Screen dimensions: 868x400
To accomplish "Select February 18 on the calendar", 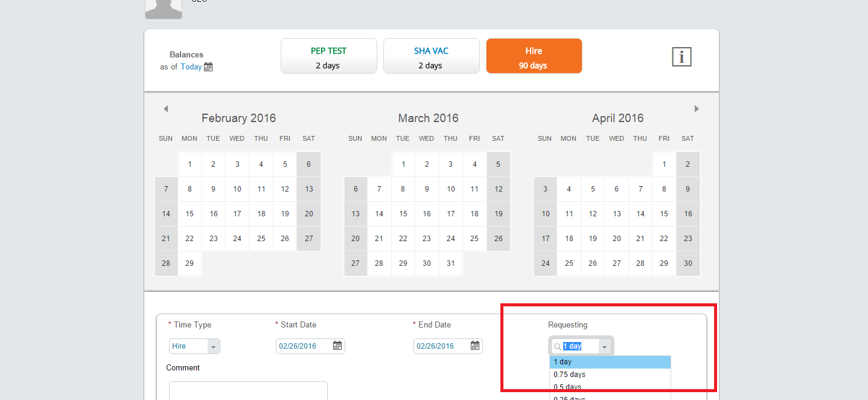I will tap(261, 214).
